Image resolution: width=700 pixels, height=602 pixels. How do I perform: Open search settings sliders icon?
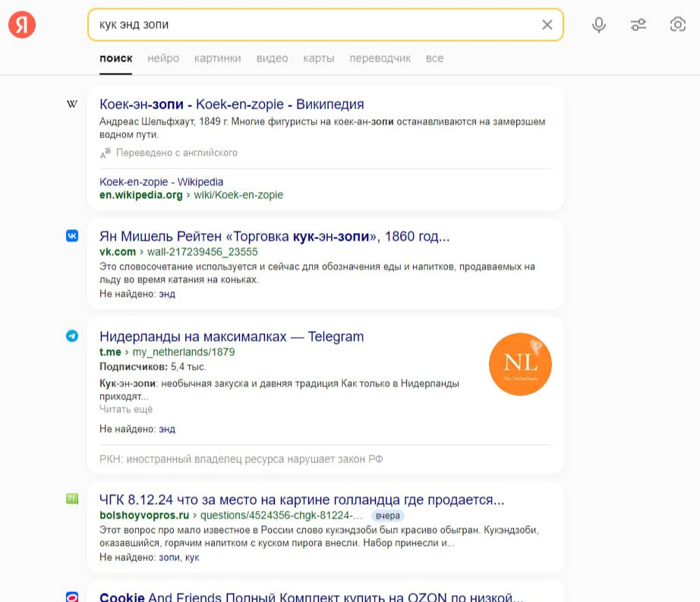[x=639, y=24]
